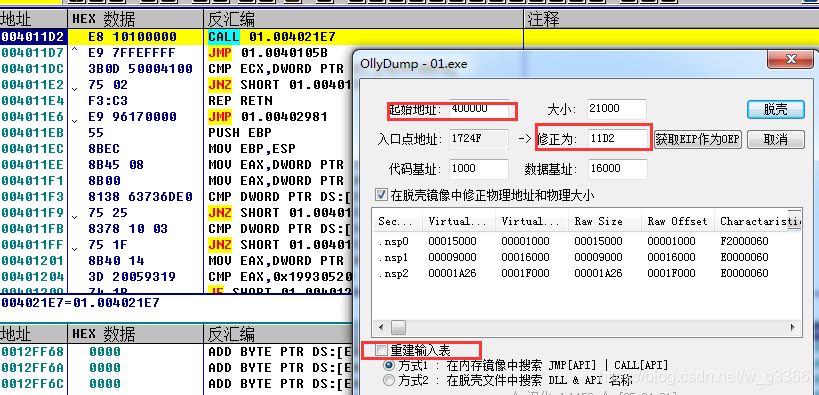Select 方式1 memory image search option
Viewport: 819px width, 395px height.
coord(389,365)
